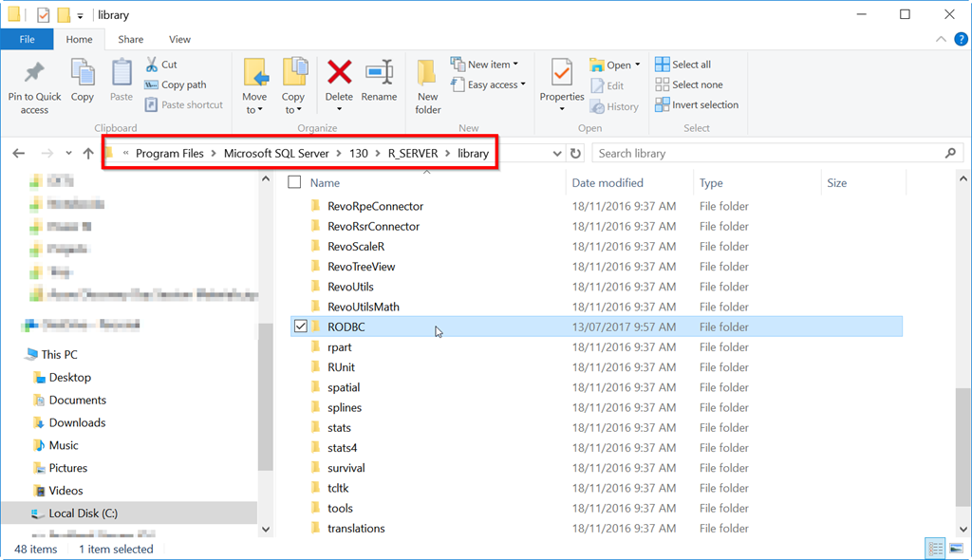This screenshot has height=560, width=972.
Task: Click the search magnifier icon
Action: (950, 153)
